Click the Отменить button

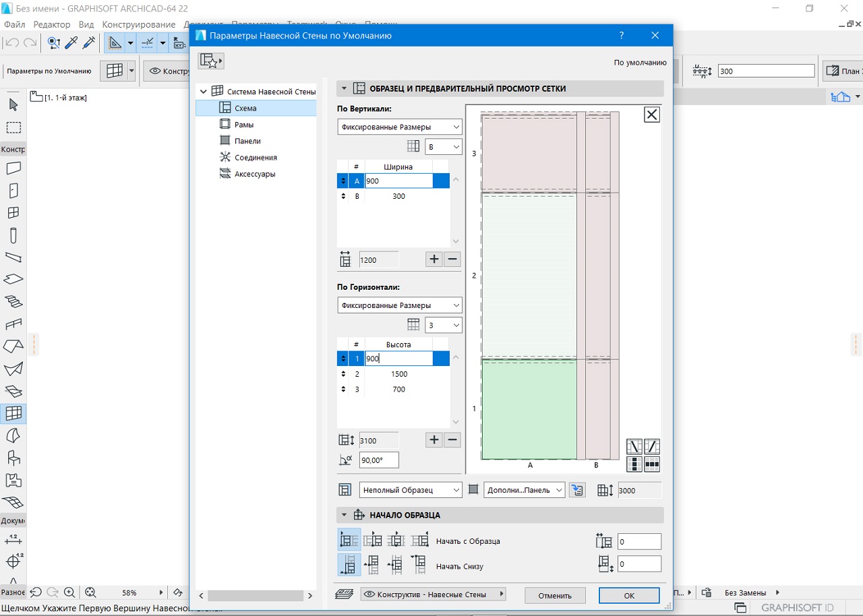point(554,595)
